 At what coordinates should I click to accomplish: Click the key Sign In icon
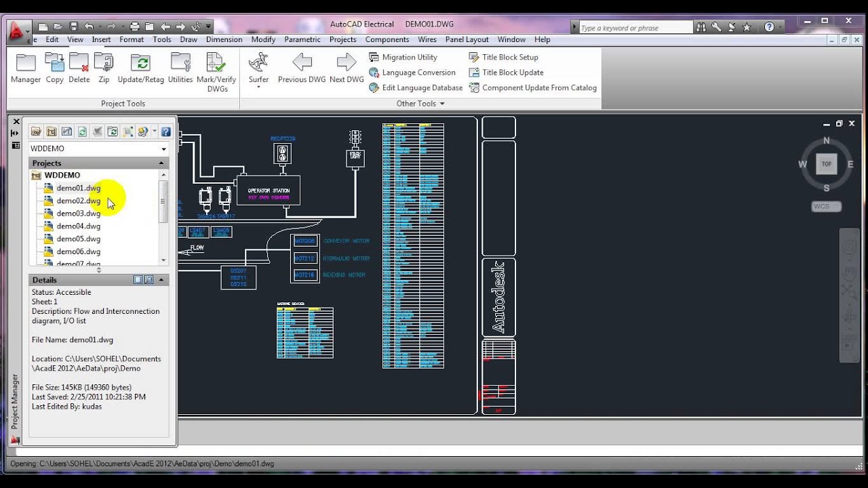point(716,27)
